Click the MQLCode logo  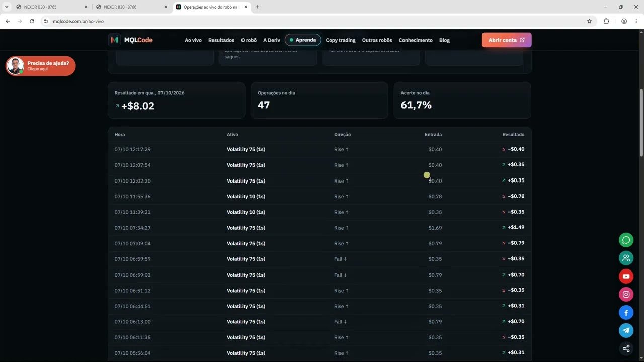click(x=130, y=40)
